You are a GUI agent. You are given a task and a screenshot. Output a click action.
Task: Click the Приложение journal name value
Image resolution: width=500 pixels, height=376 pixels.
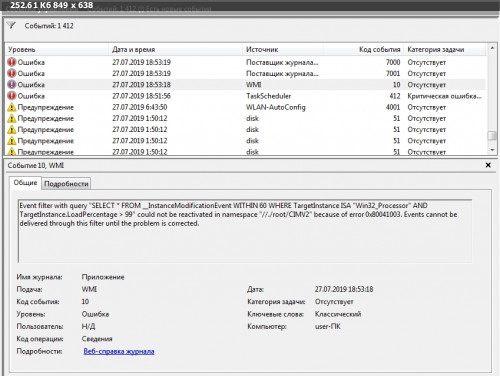[103, 277]
